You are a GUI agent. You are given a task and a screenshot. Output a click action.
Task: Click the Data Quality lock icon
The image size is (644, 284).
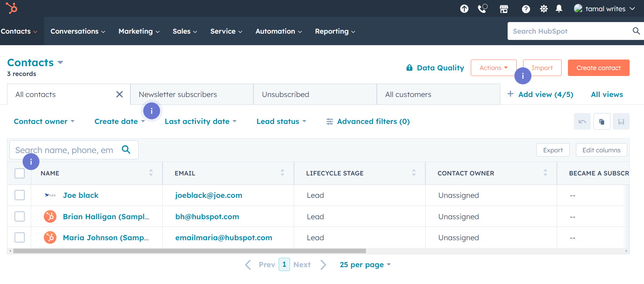[409, 68]
